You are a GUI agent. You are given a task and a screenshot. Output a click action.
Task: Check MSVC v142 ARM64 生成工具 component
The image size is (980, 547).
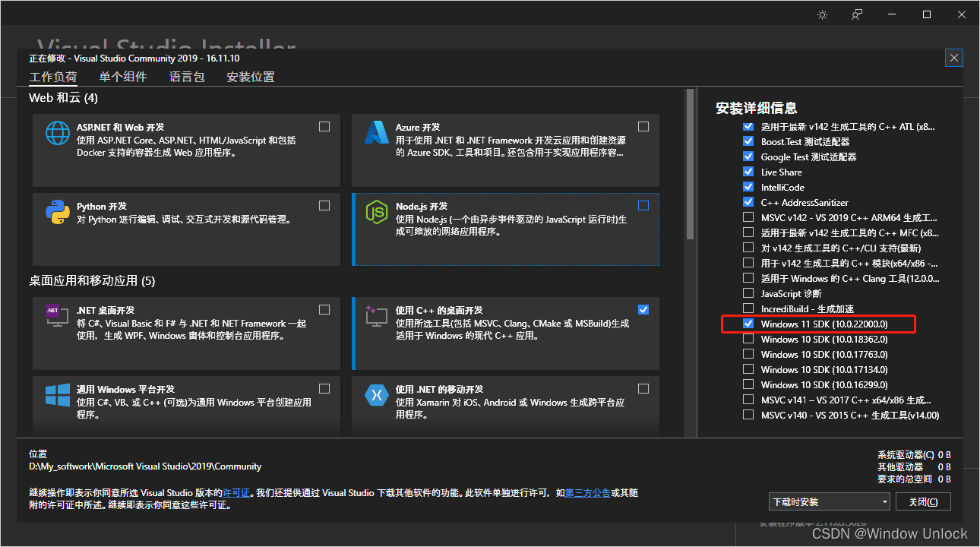click(748, 217)
